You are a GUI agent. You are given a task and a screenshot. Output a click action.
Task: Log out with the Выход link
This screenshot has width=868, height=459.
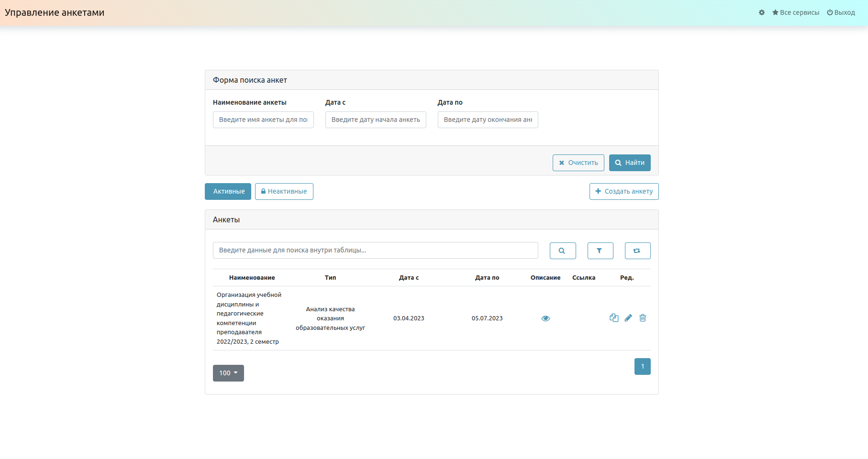click(x=841, y=12)
